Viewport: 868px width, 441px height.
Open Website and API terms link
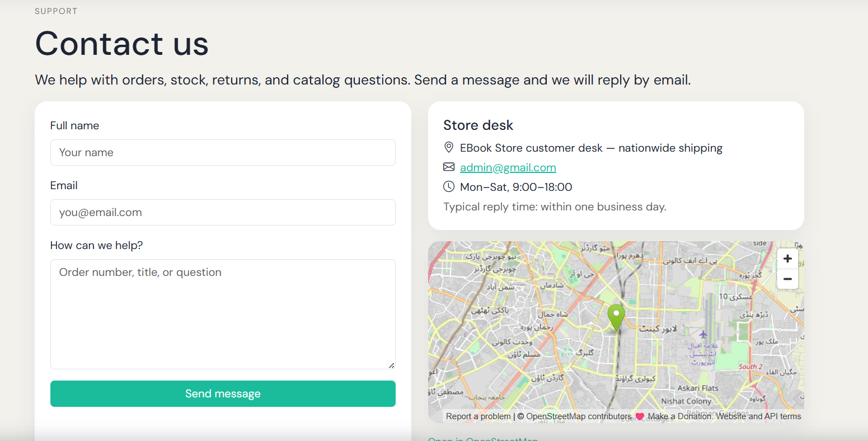pos(758,416)
